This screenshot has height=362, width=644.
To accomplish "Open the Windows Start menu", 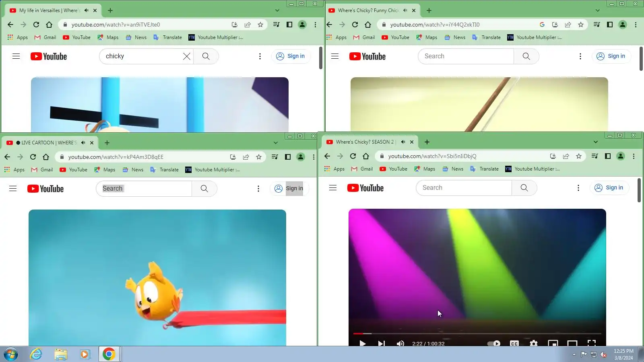I will tap(10, 354).
